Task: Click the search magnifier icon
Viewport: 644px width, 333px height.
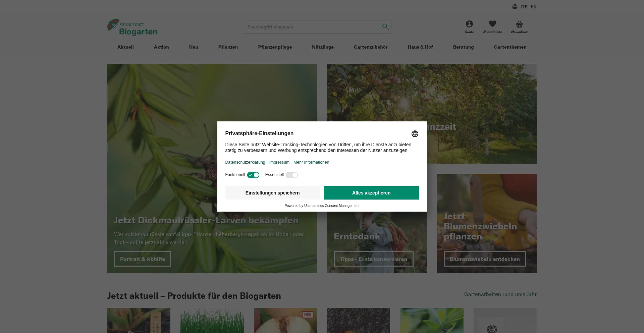Action: [385, 27]
